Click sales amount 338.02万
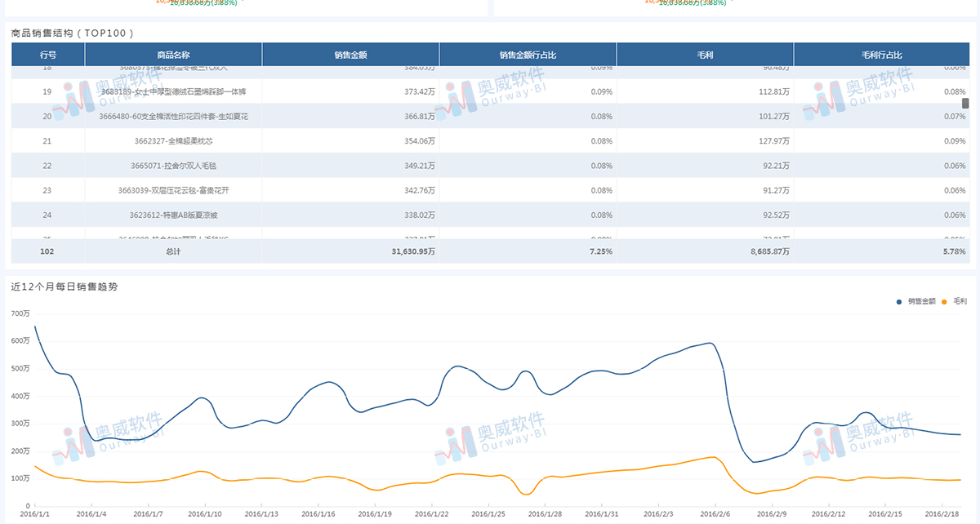The height and width of the screenshot is (524, 980). [x=420, y=215]
